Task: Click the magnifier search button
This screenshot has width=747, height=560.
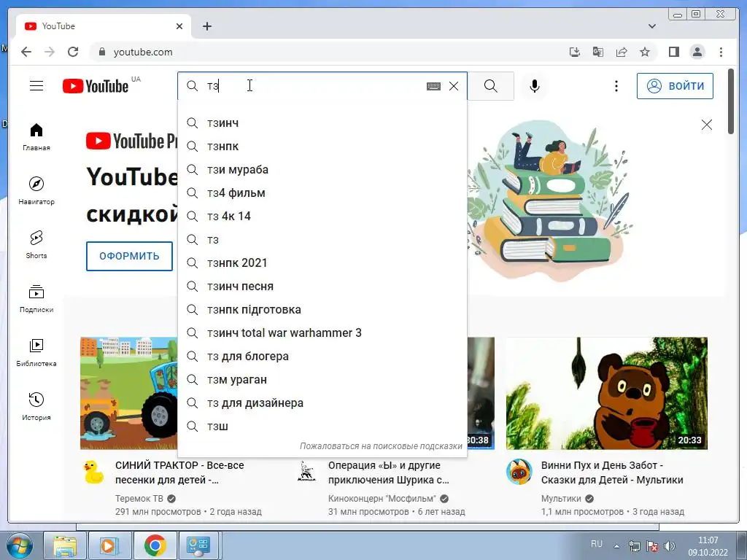Action: click(x=491, y=86)
